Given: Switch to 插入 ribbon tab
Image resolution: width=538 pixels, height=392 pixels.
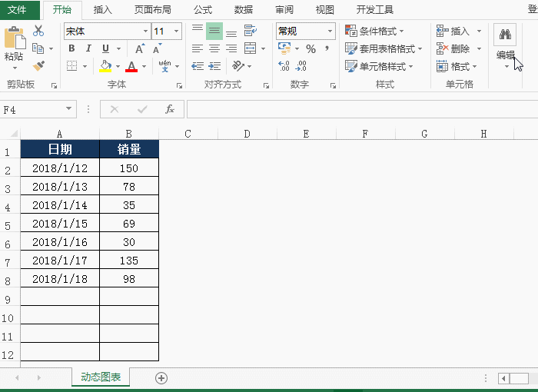Looking at the screenshot, I should coord(103,10).
